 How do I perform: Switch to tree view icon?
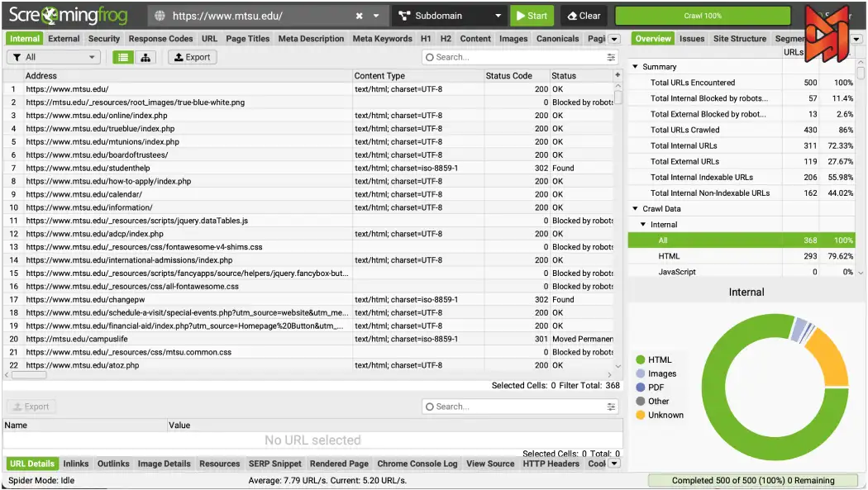[x=145, y=57]
